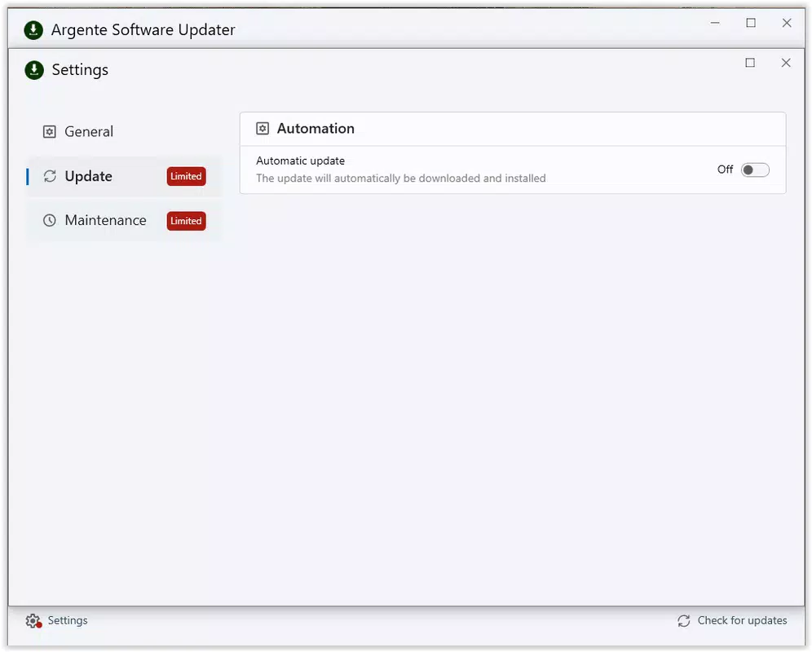Click the Off label beside toggle

[725, 170]
